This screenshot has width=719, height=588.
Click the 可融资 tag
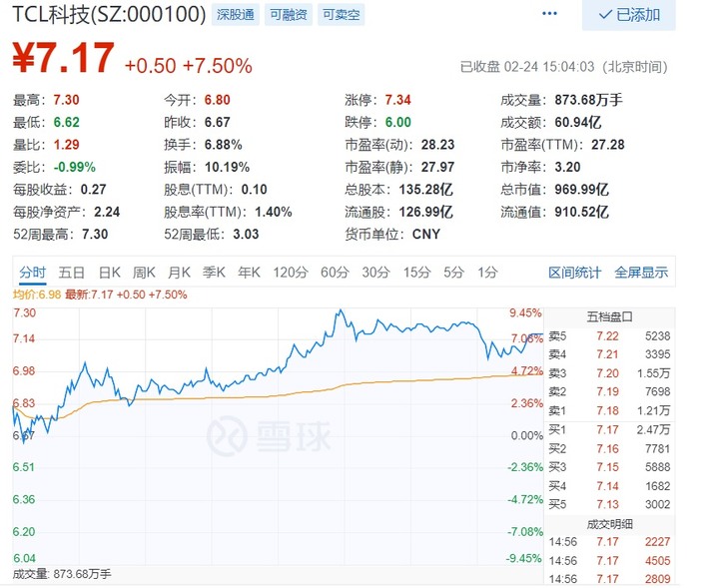pyautogui.click(x=289, y=15)
